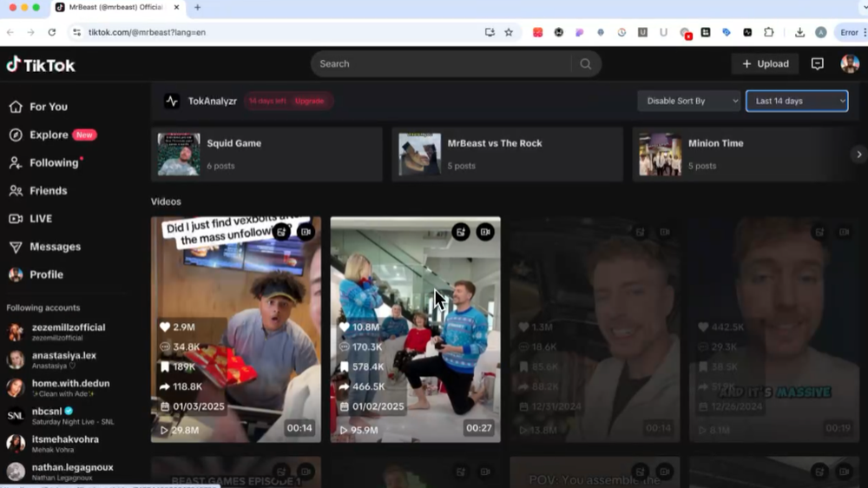Click image download icon on 01/03/2025 video
868x488 pixels.
[281, 232]
